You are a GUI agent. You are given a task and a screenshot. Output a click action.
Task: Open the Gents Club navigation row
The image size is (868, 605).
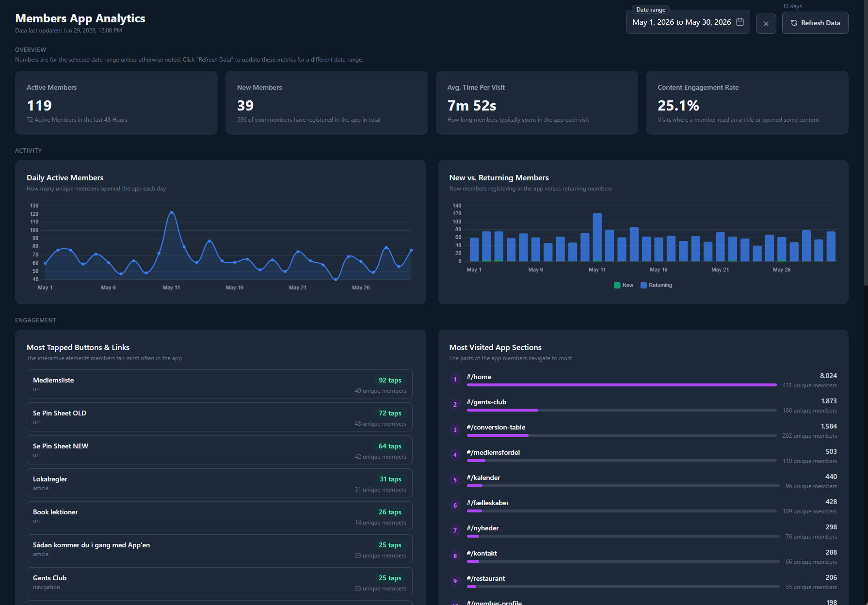point(220,582)
